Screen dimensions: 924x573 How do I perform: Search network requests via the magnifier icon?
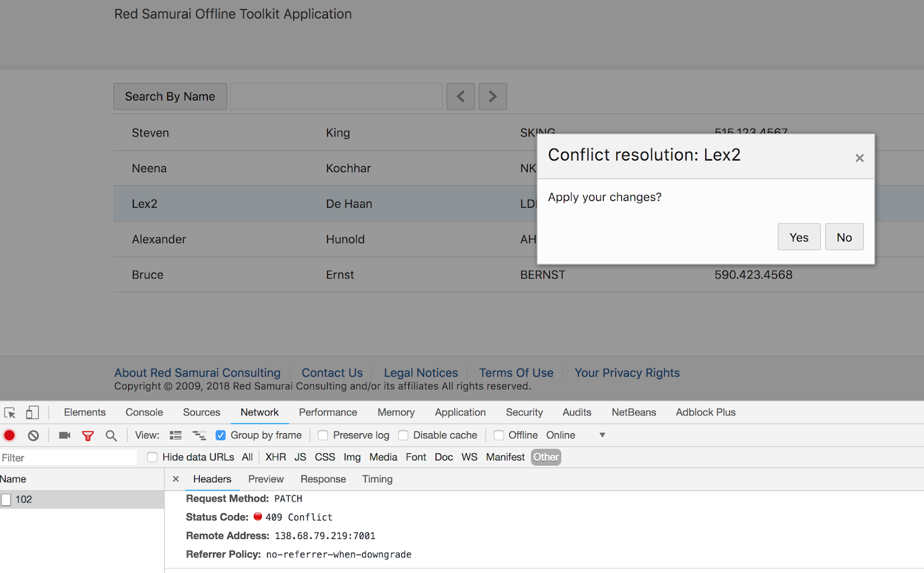(111, 435)
